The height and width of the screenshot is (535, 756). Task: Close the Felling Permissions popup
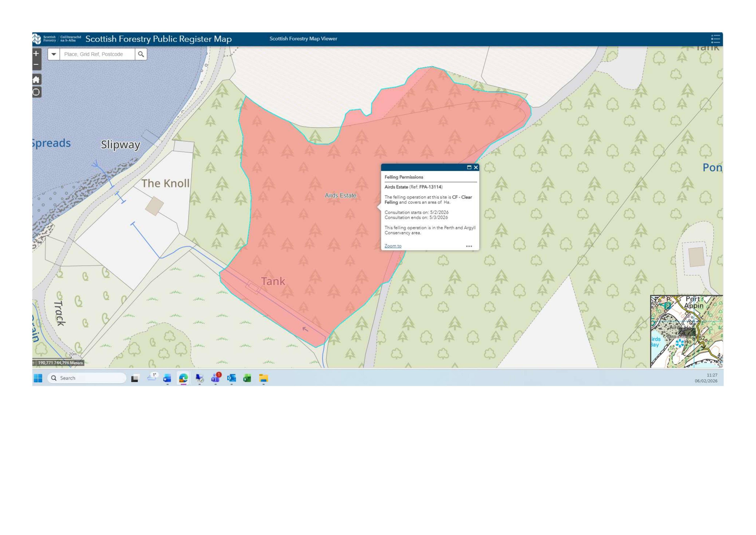476,167
